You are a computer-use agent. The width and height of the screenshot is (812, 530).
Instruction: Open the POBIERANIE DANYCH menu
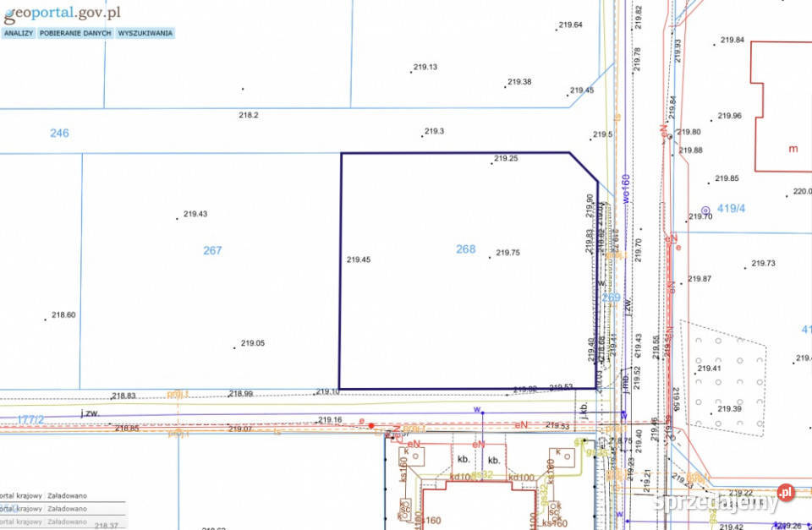click(75, 33)
